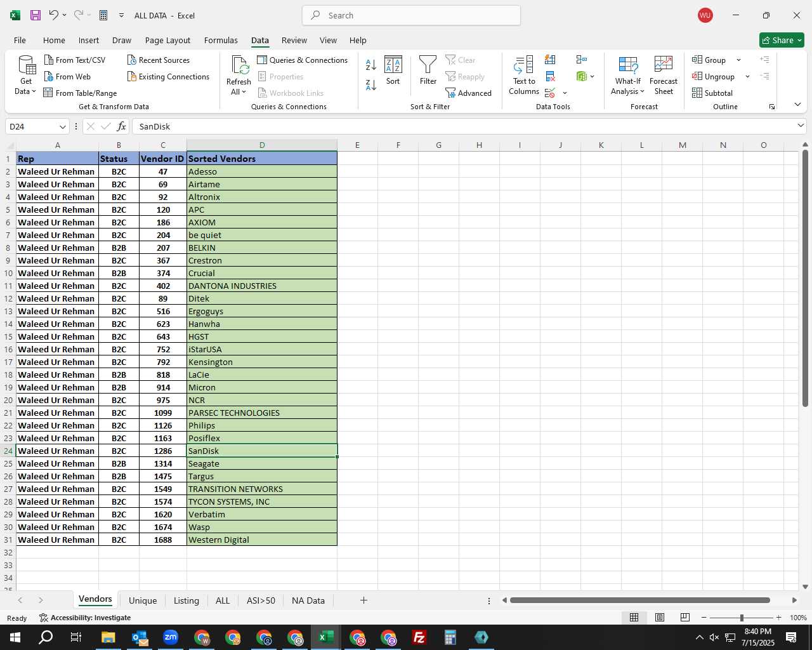Click the Consolidate icon in Data Tools
The width and height of the screenshot is (812, 650).
click(x=582, y=60)
